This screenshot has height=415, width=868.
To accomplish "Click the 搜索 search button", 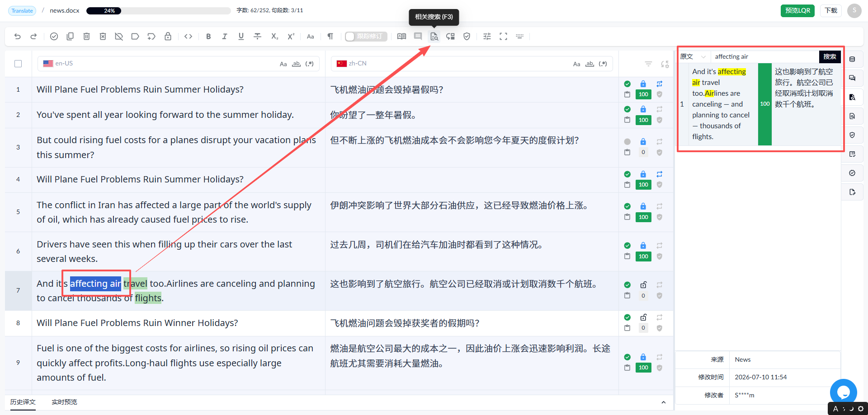I will [x=830, y=56].
